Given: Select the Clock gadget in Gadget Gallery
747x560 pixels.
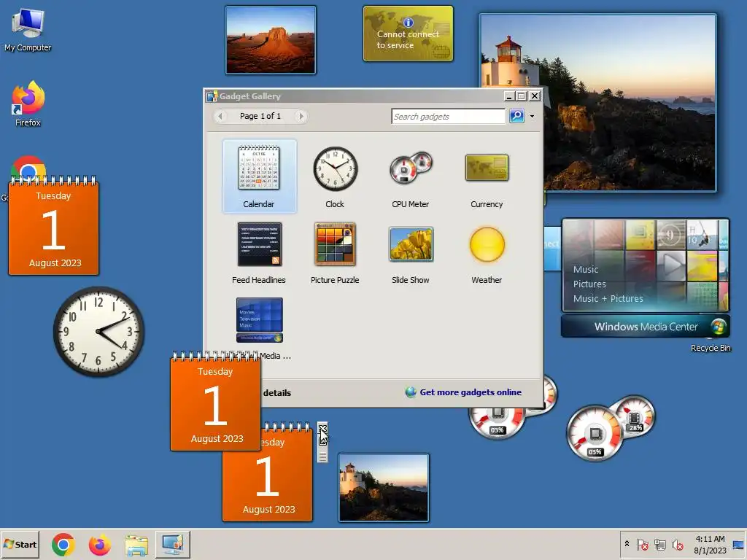Looking at the screenshot, I should coord(335,176).
